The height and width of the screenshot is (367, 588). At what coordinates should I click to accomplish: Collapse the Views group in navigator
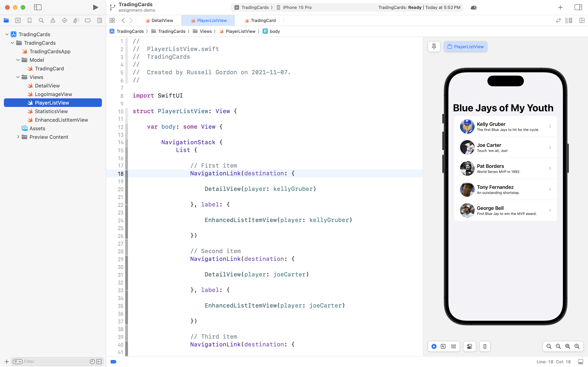(x=17, y=77)
